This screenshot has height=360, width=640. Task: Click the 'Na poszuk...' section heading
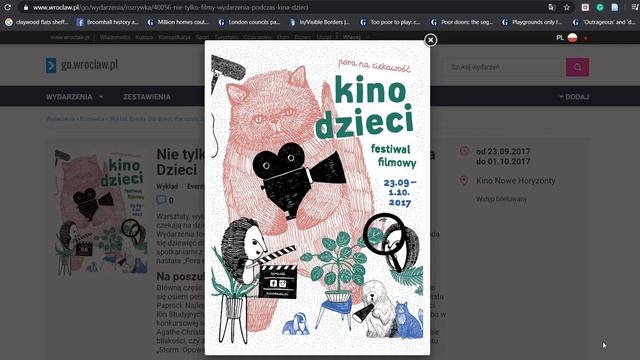coord(180,276)
